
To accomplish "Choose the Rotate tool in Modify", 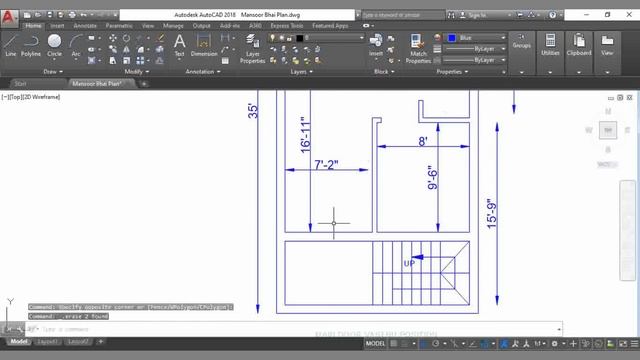I will [127, 38].
